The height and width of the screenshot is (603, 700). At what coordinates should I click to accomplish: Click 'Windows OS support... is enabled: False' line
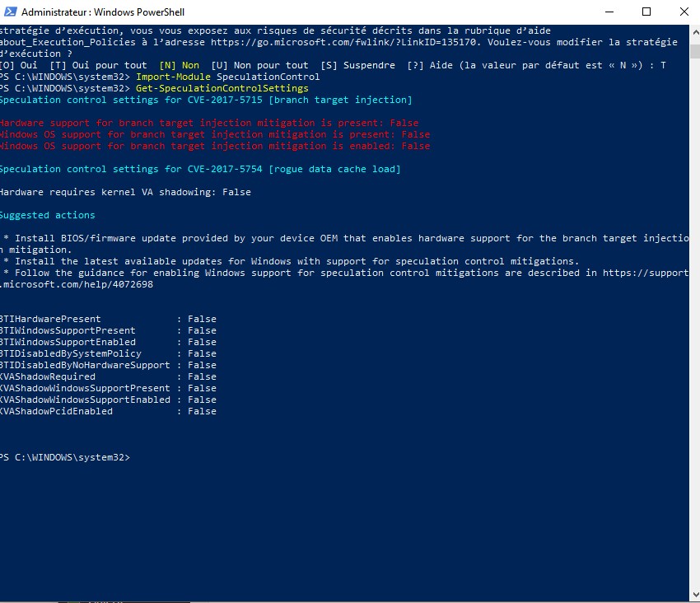(215, 146)
